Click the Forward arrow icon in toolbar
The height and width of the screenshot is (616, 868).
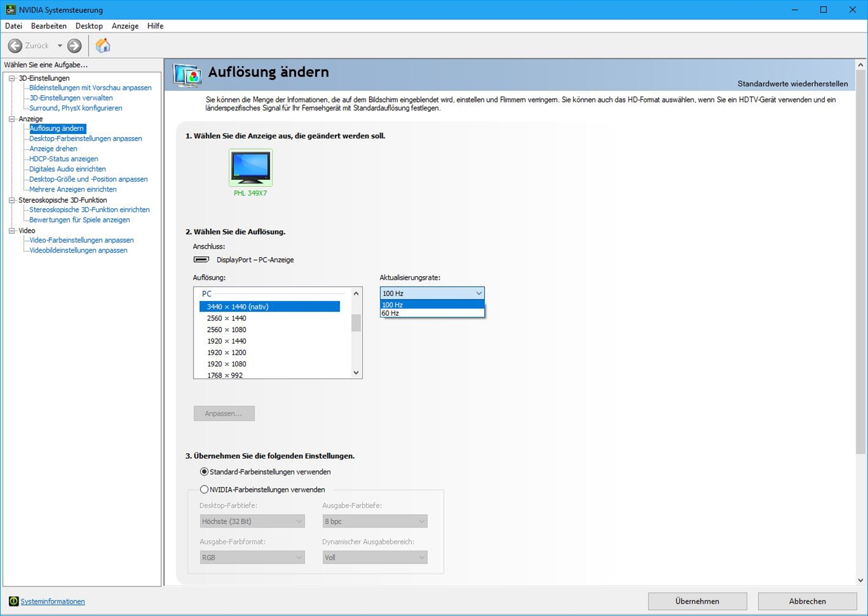pos(74,46)
